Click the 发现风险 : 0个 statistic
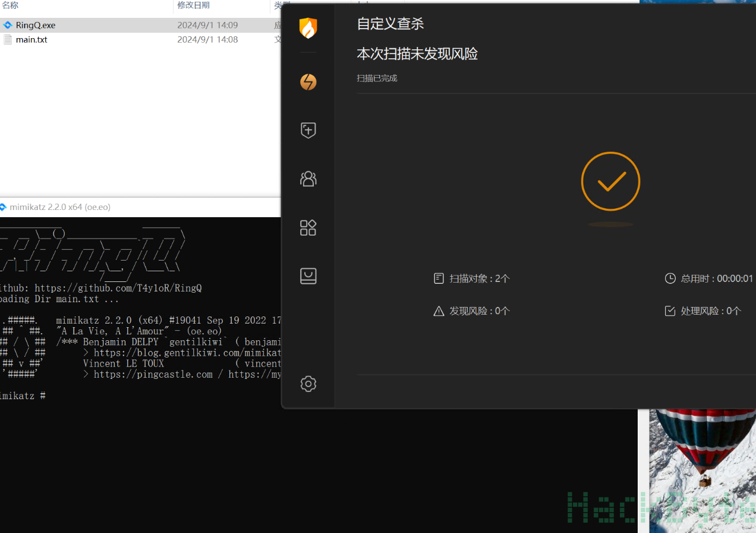 click(x=480, y=311)
